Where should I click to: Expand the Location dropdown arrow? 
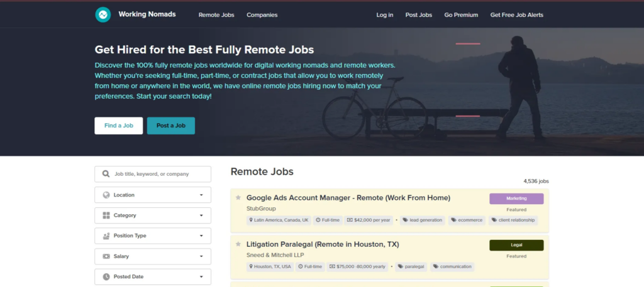(x=201, y=195)
